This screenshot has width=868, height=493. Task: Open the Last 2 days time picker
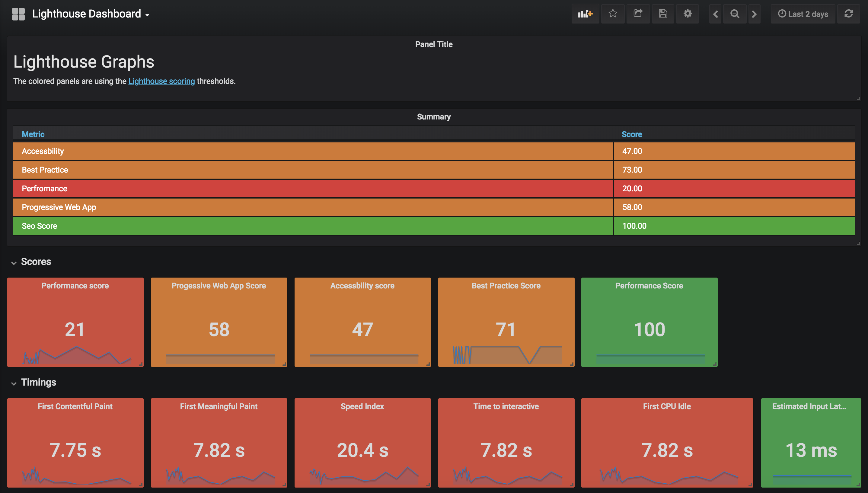tap(803, 14)
